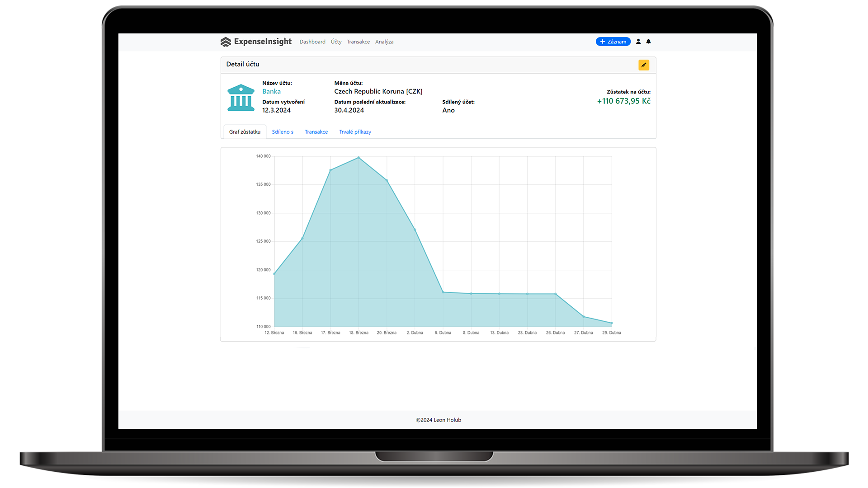This screenshot has height=488, width=868.
Task: Open the Dashboard menu item
Action: tap(312, 42)
